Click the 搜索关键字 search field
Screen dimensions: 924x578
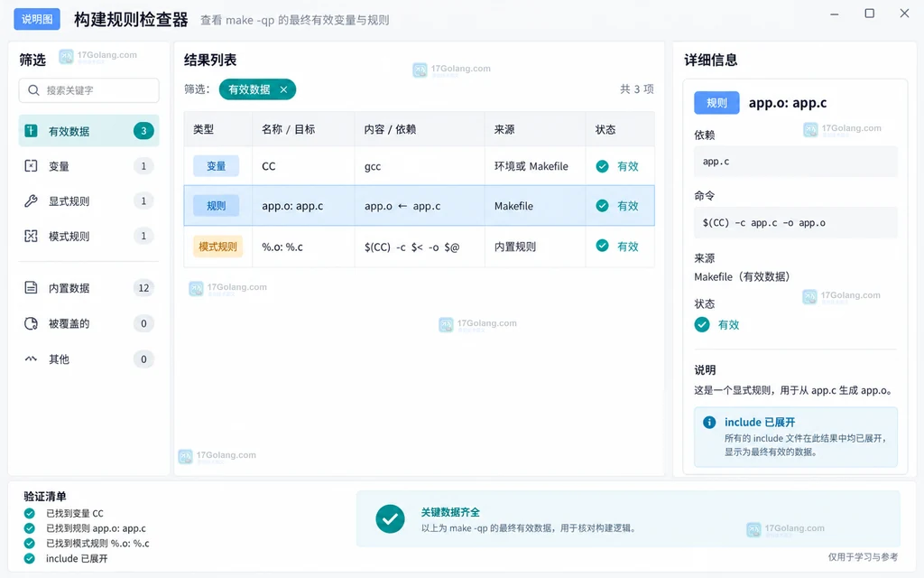(89, 90)
